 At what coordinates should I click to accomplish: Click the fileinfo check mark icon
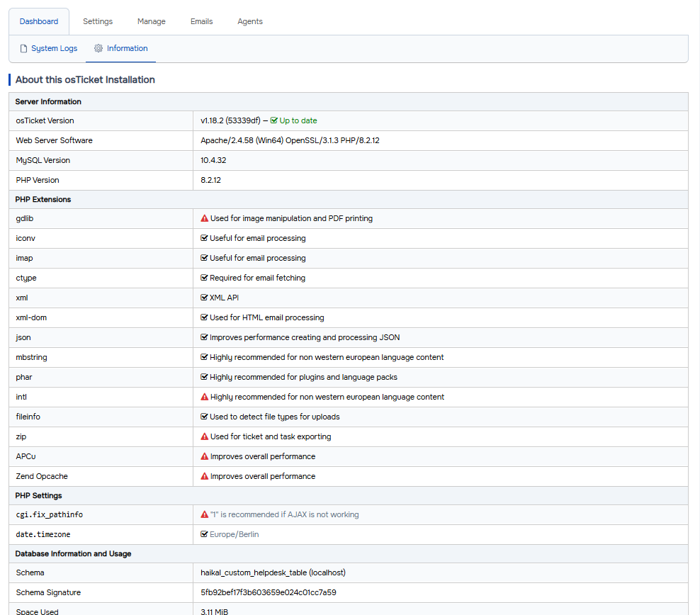[204, 417]
